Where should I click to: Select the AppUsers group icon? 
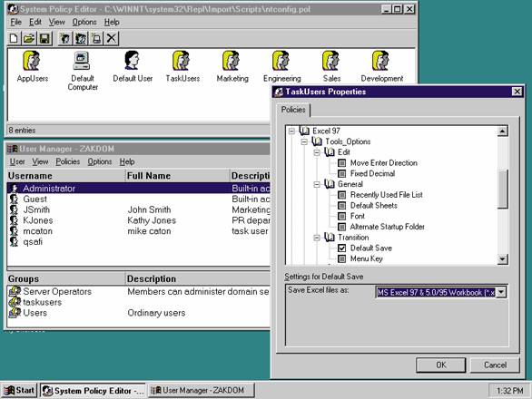click(x=32, y=61)
